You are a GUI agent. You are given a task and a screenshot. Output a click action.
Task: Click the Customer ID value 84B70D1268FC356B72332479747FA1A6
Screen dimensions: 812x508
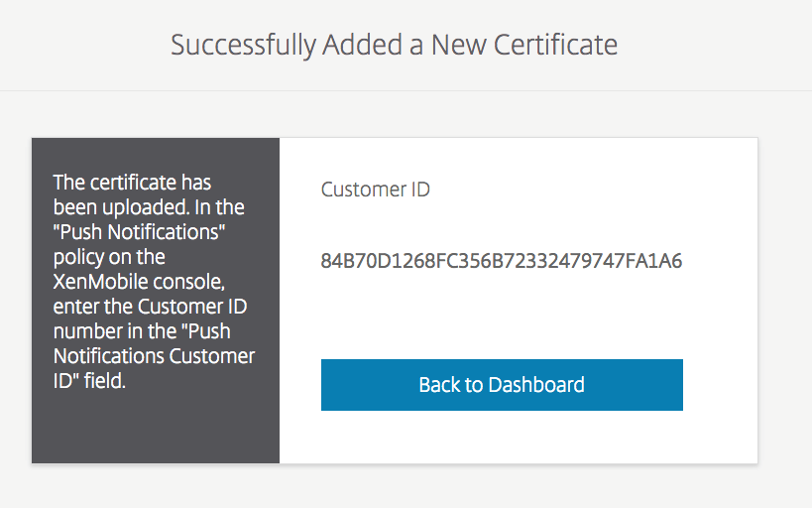click(x=502, y=262)
